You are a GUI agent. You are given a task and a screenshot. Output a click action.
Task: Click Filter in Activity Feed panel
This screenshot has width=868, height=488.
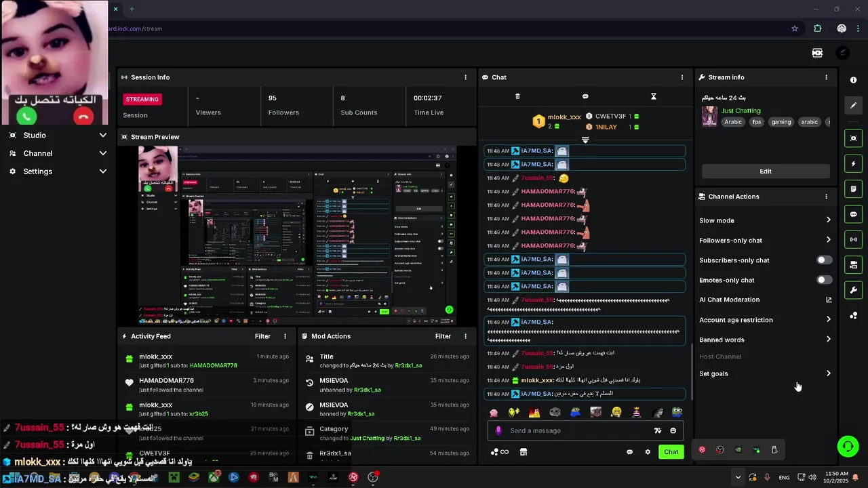coord(262,336)
